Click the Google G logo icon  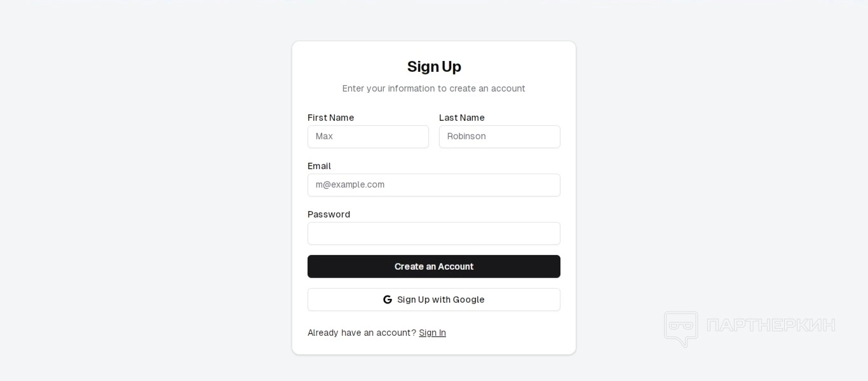click(x=388, y=300)
